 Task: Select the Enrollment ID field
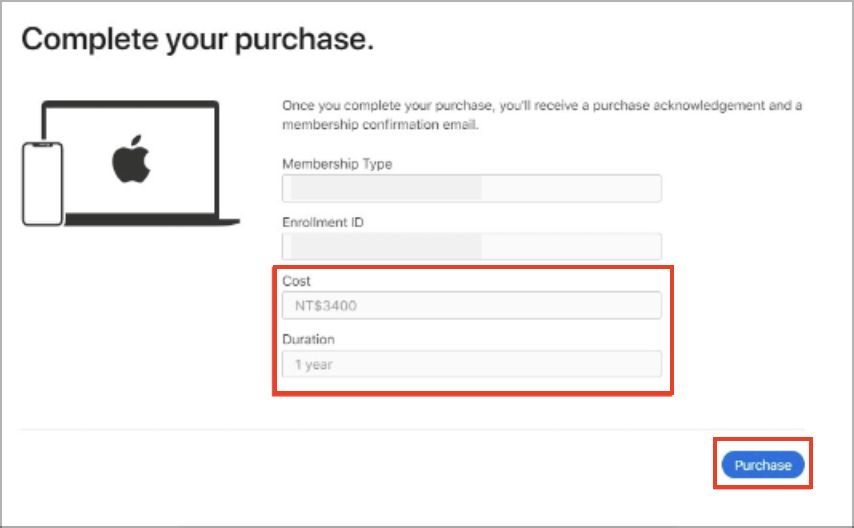pos(472,247)
